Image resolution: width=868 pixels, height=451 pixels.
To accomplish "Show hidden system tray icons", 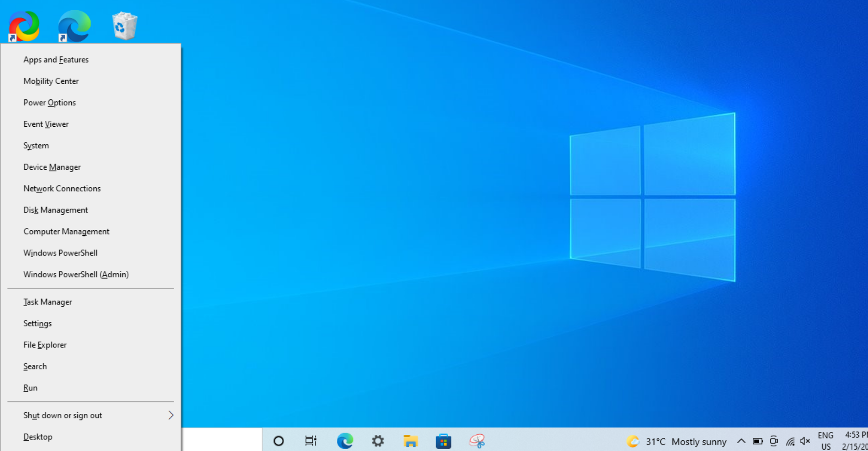I will (x=741, y=441).
